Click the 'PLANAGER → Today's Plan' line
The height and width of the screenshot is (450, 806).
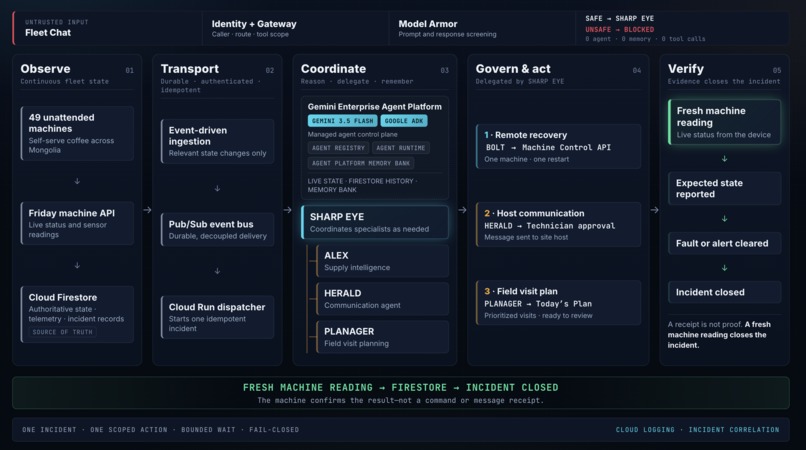(538, 304)
